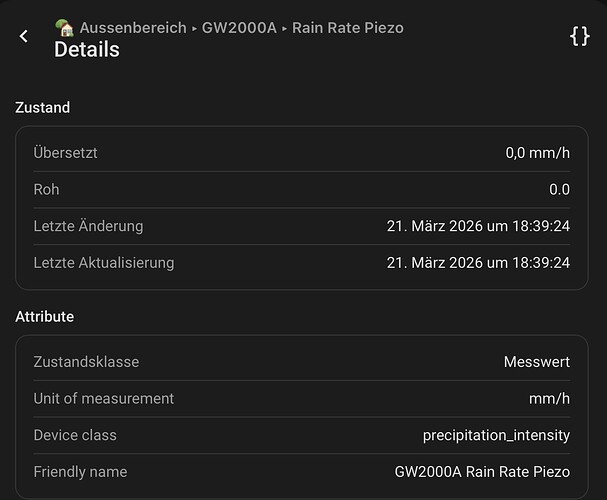The height and width of the screenshot is (500, 607).
Task: Select the raw value 0.0
Action: [559, 190]
